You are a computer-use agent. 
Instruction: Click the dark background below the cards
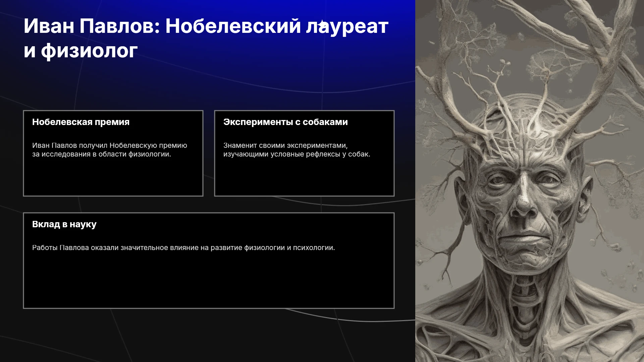coord(208,335)
